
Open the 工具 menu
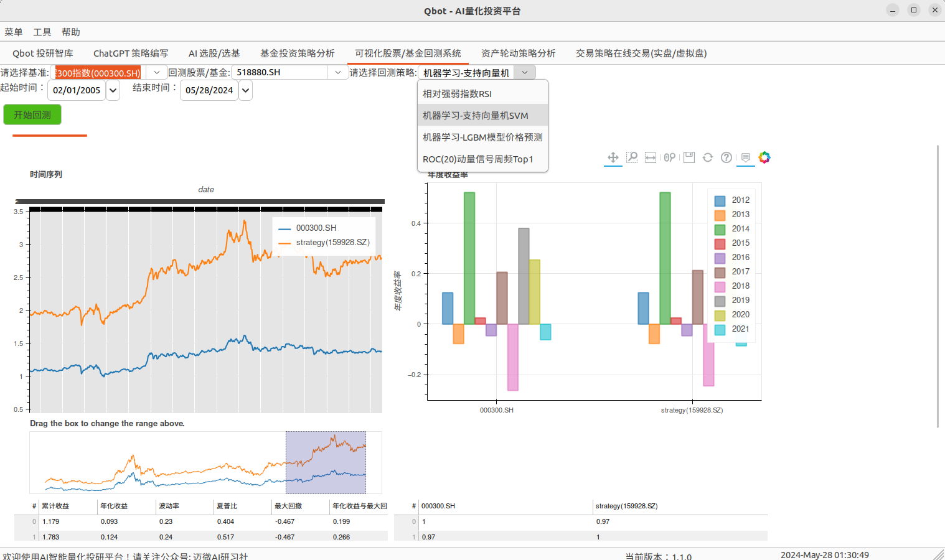pos(42,32)
